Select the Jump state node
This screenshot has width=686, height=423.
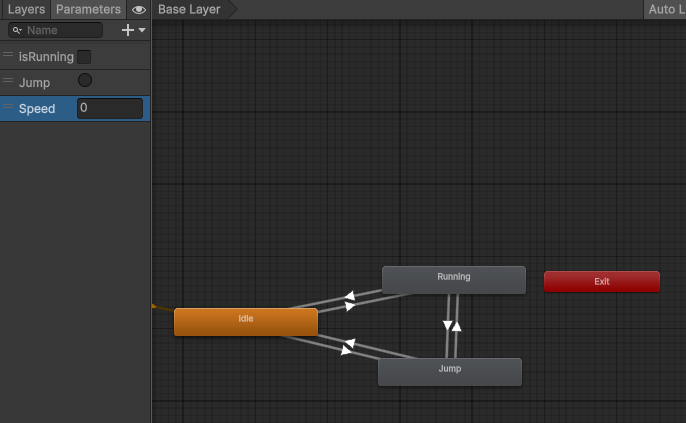450,372
